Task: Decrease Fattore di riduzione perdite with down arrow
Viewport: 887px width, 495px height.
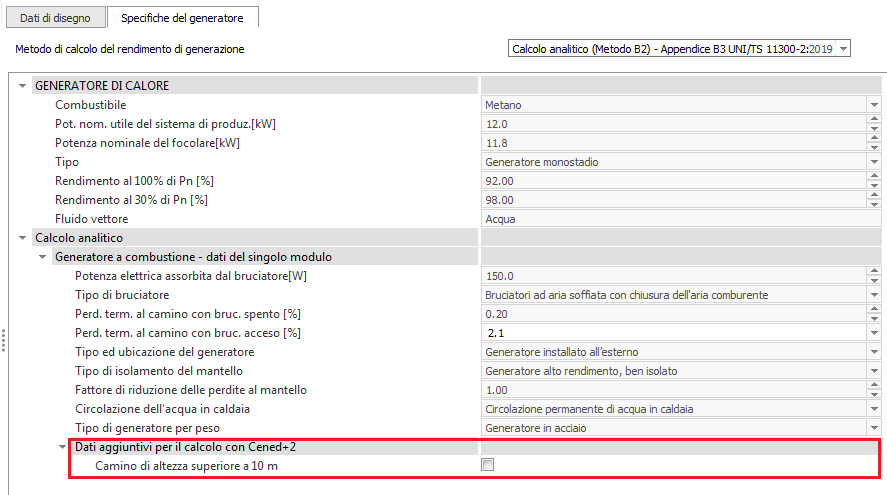Action: (x=873, y=394)
